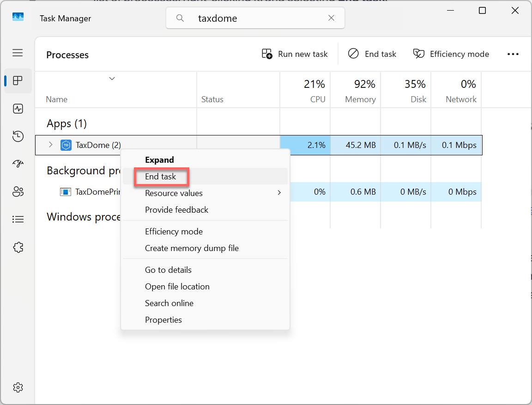Screen dimensions: 532x405
Task: Click the TaxDomePrint process icon
Action: 66,192
